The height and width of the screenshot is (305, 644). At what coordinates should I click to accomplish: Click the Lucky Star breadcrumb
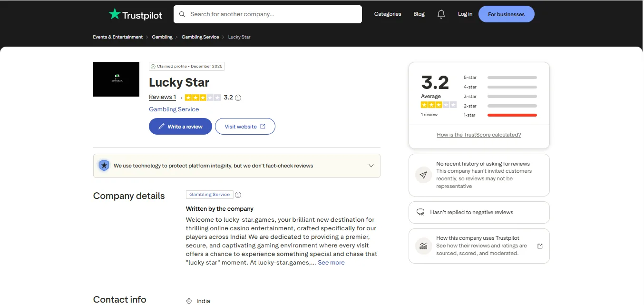click(239, 37)
